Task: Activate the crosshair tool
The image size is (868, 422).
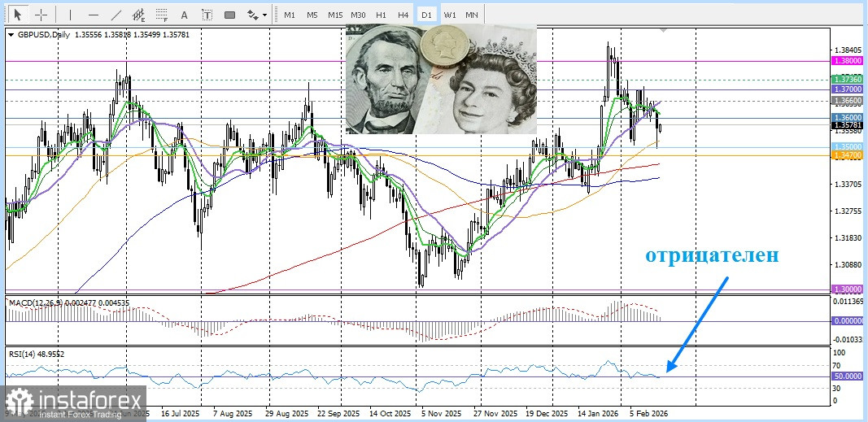Action: 41,15
